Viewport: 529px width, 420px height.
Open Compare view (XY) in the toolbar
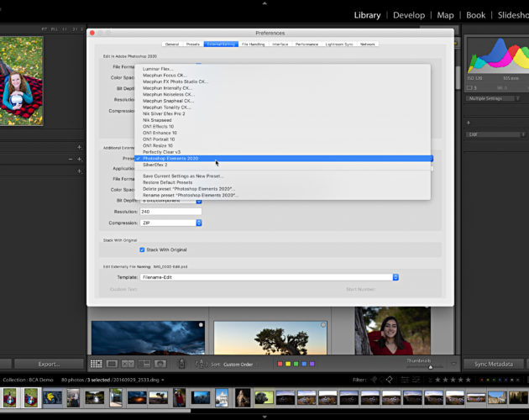(x=128, y=364)
